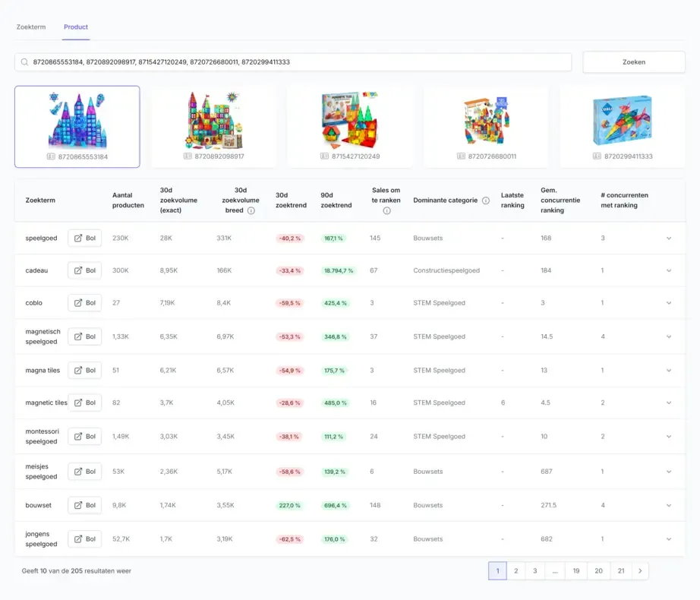Go to next results page arrow
This screenshot has height=600, width=700.
(640, 570)
